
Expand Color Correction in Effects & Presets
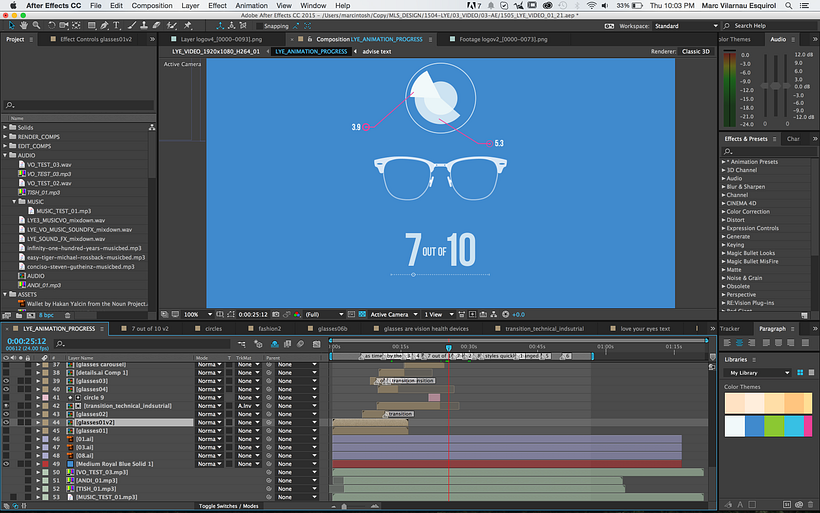pos(724,212)
